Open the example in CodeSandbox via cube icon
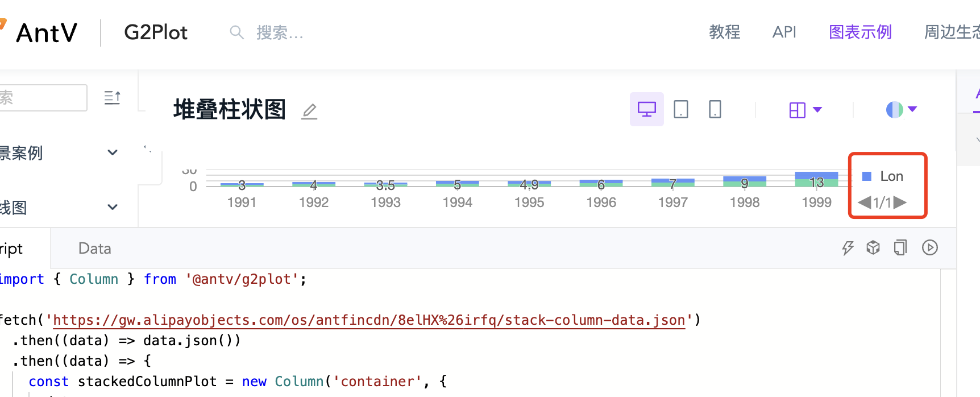Viewport: 980px width, 397px height. pyautogui.click(x=873, y=247)
